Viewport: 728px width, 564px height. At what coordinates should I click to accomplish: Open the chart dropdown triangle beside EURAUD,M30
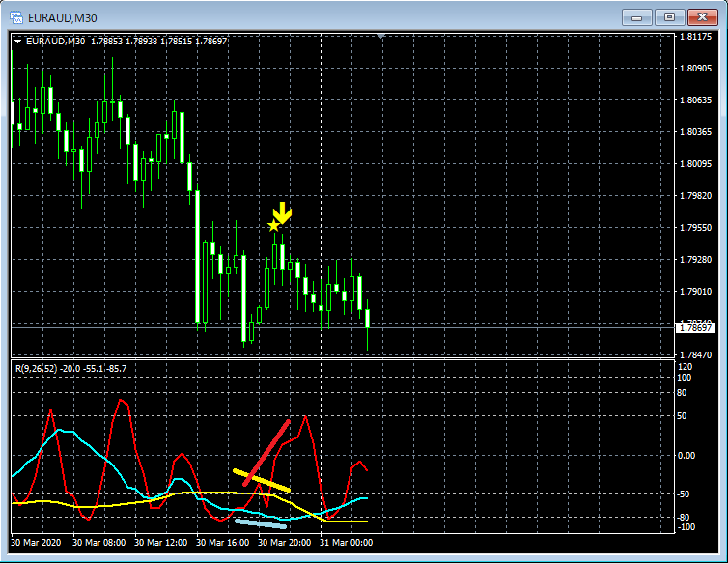click(17, 42)
